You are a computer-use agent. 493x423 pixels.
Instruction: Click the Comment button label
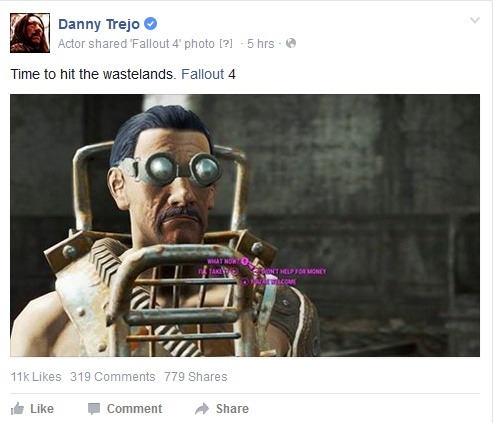[x=134, y=409]
